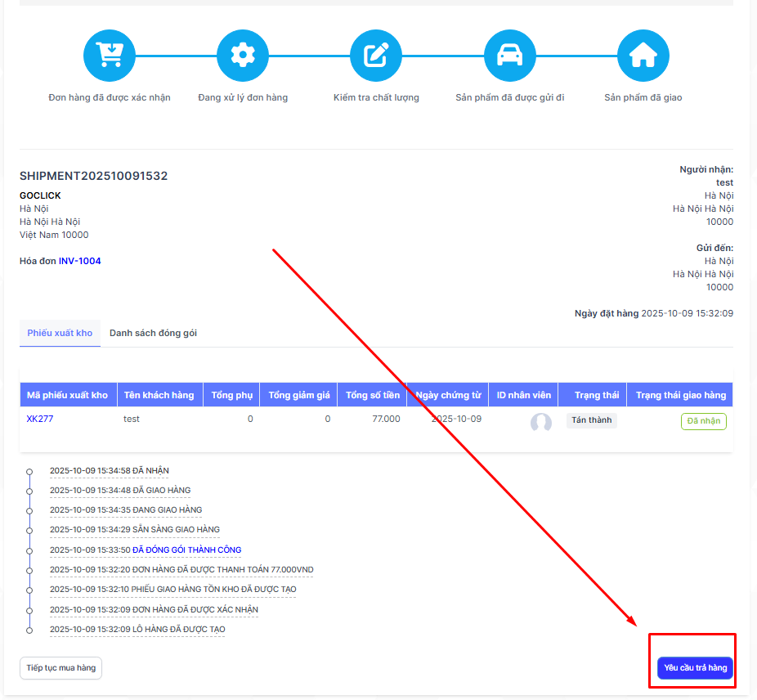Image resolution: width=757 pixels, height=700 pixels.
Task: Click the car product shipped icon
Action: [x=510, y=56]
